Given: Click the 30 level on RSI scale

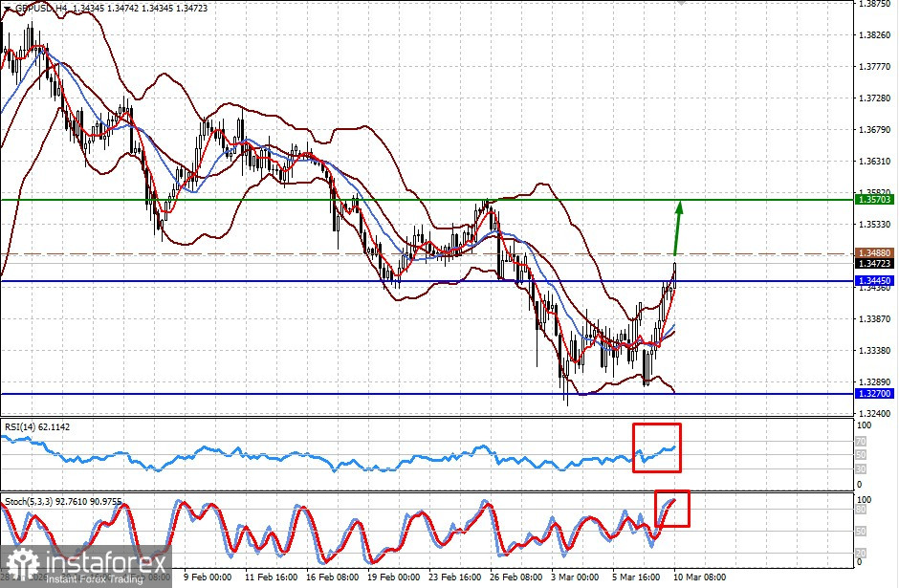Looking at the screenshot, I should [x=861, y=469].
